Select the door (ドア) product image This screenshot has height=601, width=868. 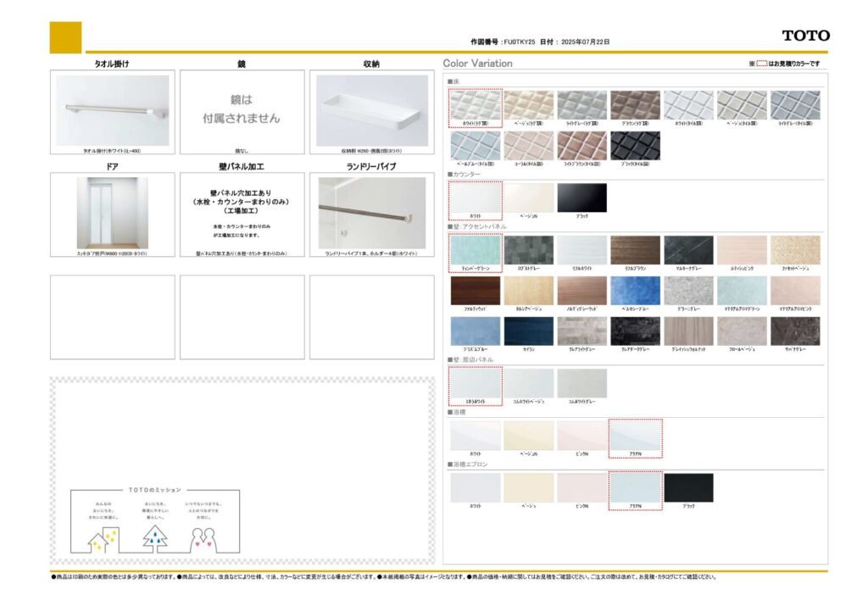point(112,213)
